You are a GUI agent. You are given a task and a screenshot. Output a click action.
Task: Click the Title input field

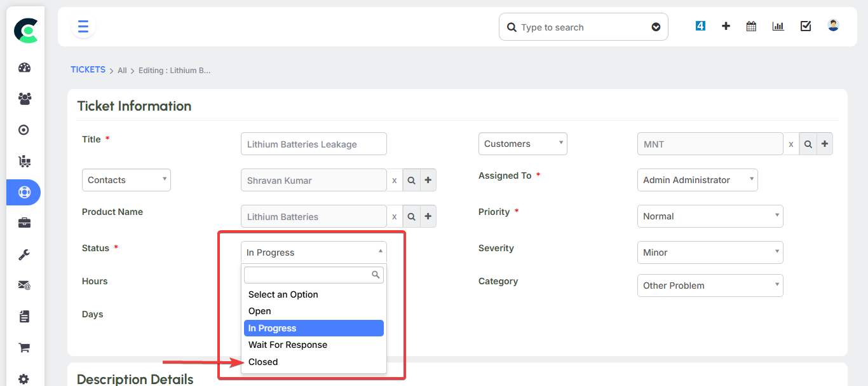[313, 144]
